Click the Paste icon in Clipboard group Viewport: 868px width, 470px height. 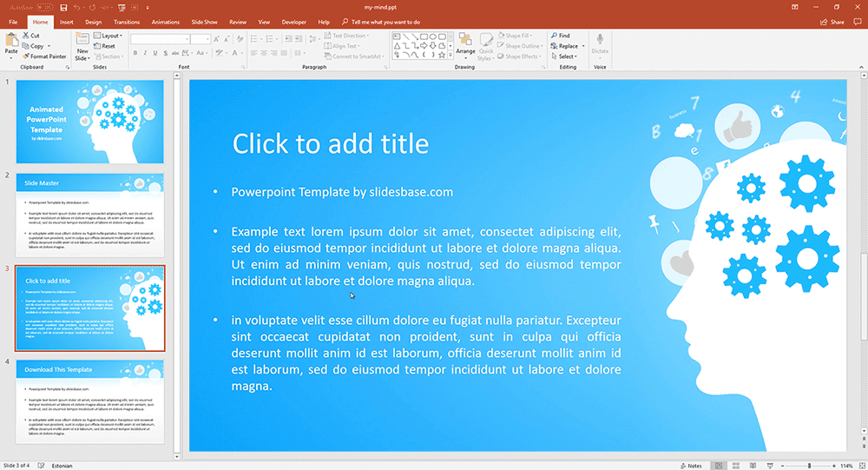[11, 43]
